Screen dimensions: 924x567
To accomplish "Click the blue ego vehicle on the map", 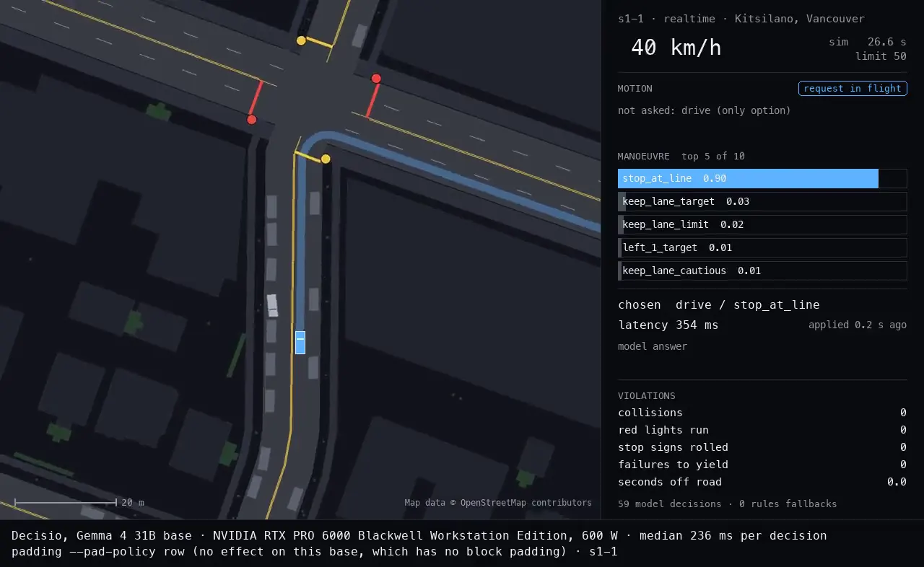I will click(x=300, y=342).
